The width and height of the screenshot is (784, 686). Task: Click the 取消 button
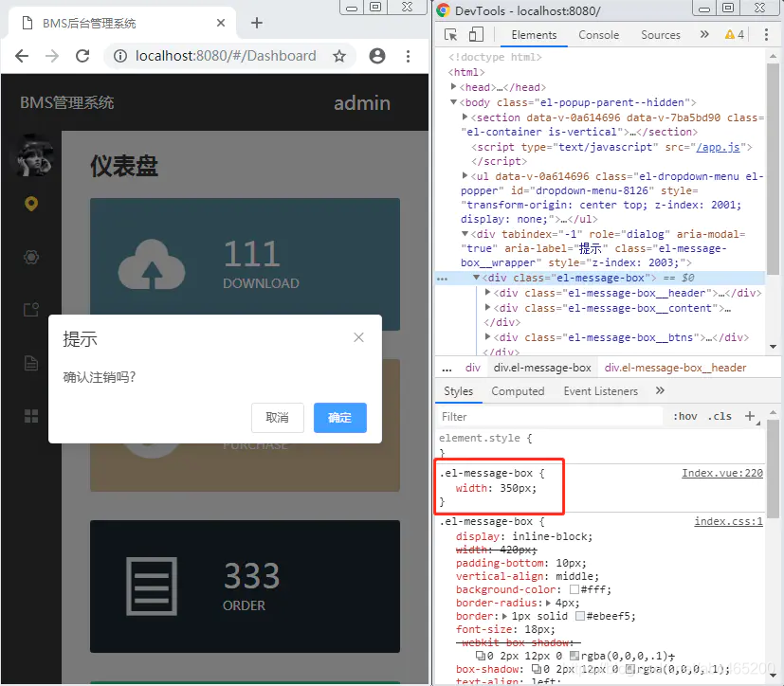(278, 418)
